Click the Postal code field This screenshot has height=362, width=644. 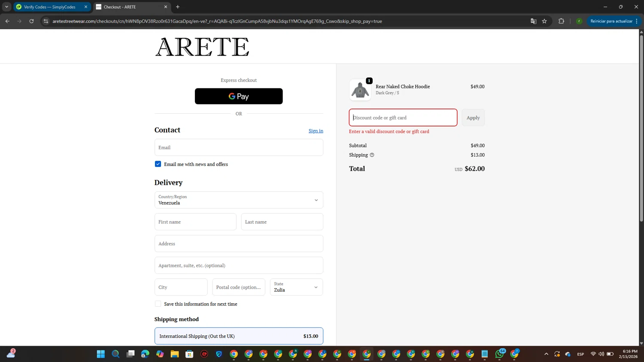(x=239, y=287)
